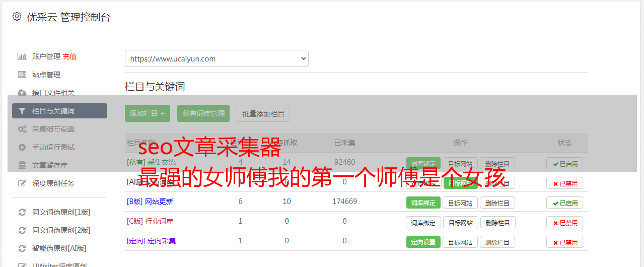
Task: Click the 充值 recharge link
Action: (x=70, y=56)
